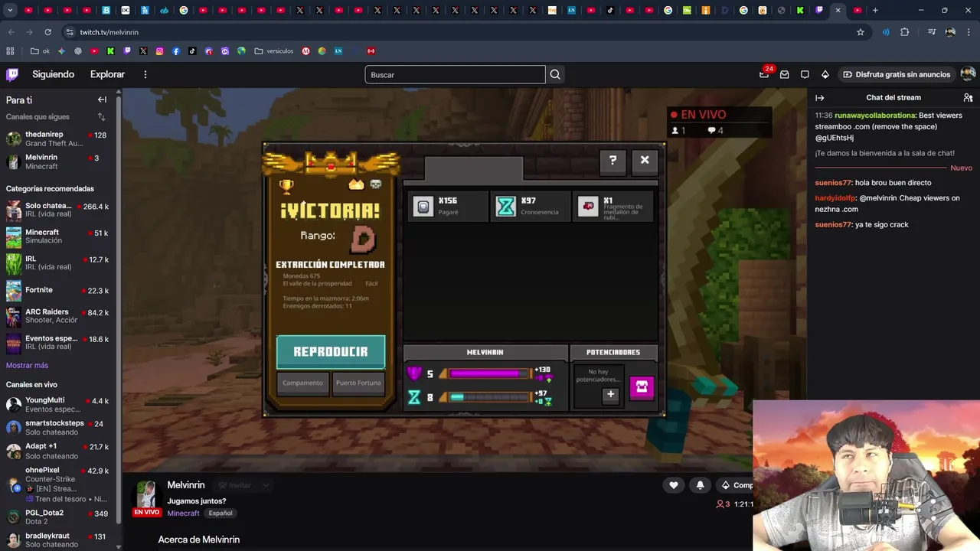Open the Instagram bookmark
The height and width of the screenshot is (551, 980).
159,51
